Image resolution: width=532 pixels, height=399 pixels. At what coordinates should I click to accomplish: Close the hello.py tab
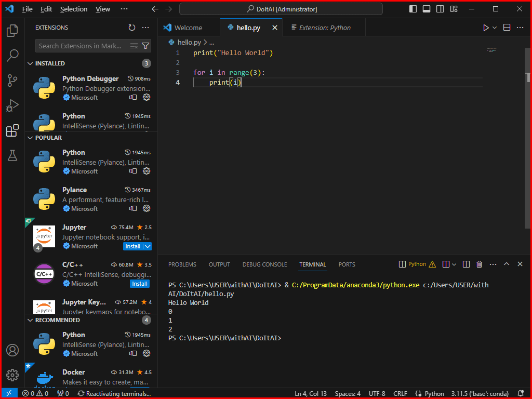(275, 28)
